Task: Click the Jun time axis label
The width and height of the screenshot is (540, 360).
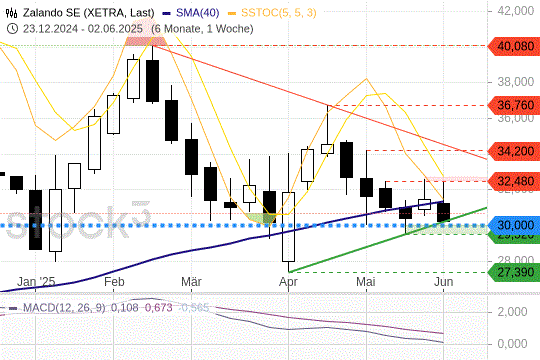Action: point(444,282)
